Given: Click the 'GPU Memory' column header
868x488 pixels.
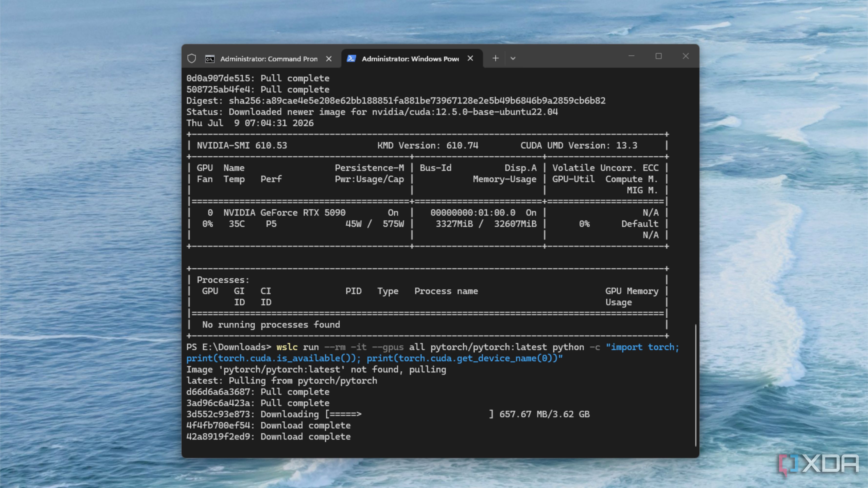Looking at the screenshot, I should point(632,291).
